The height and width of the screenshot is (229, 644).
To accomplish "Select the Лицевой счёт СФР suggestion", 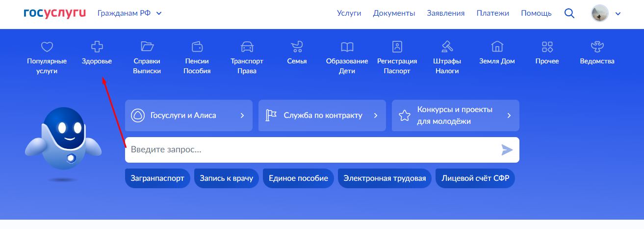I will coord(475,178).
